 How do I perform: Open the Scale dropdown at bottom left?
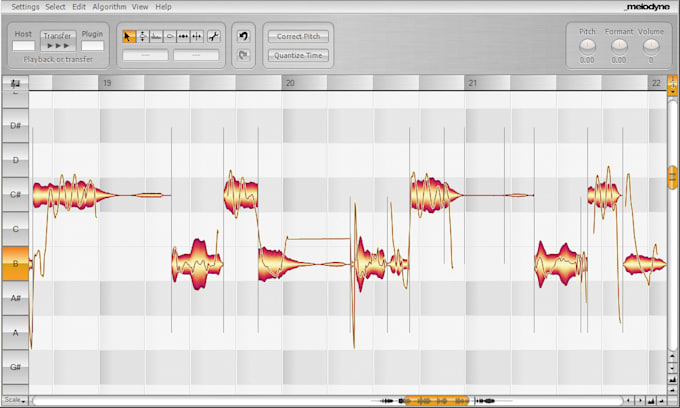click(x=15, y=400)
